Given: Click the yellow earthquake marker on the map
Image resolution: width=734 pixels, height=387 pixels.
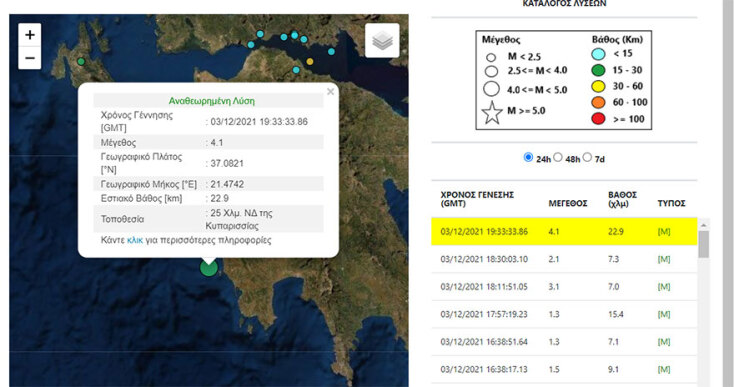Looking at the screenshot, I should click(x=309, y=61).
